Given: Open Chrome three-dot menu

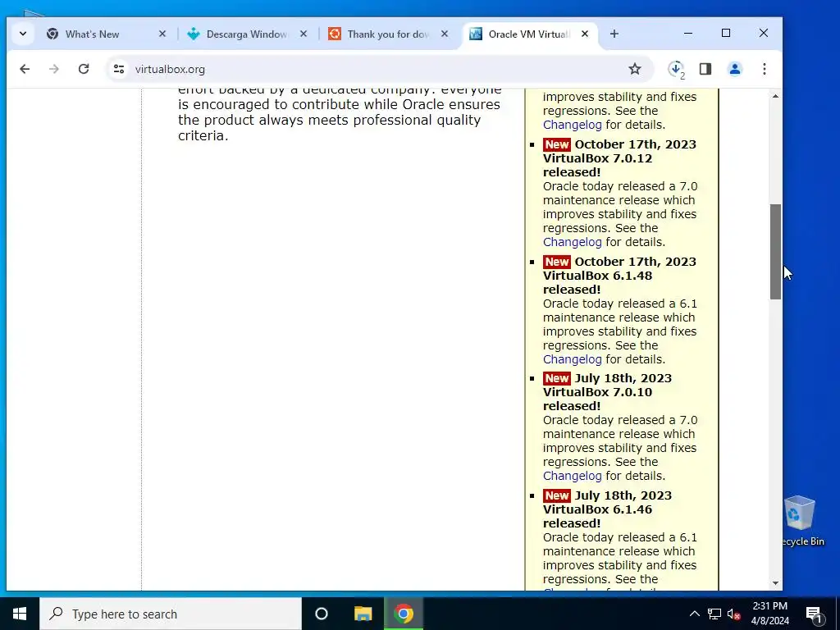Looking at the screenshot, I should [765, 69].
